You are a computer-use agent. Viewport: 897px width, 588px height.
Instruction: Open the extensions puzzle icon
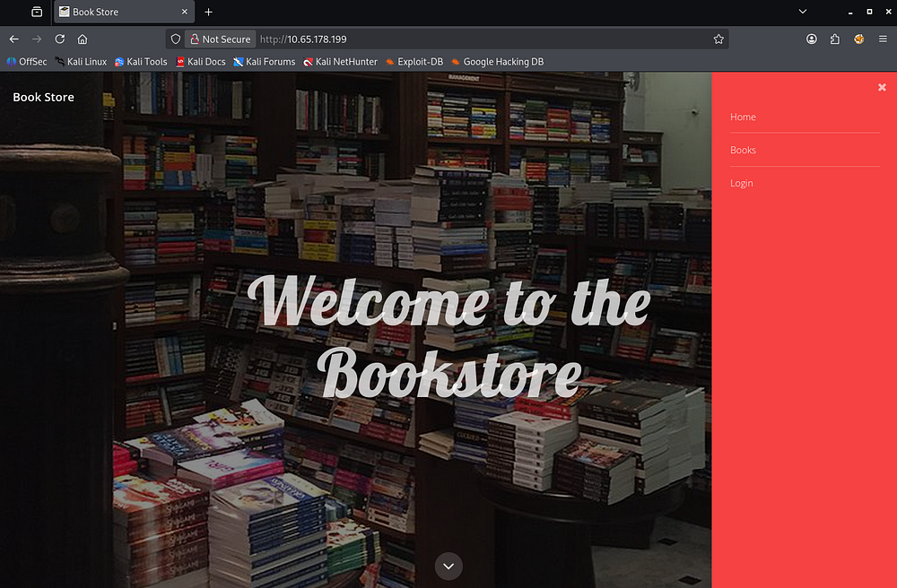[835, 39]
